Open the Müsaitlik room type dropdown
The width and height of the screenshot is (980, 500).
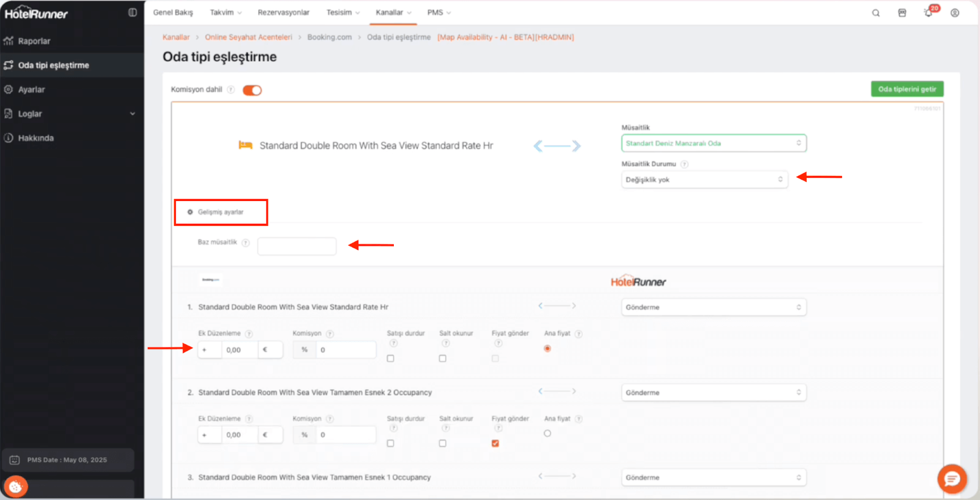[x=714, y=143]
